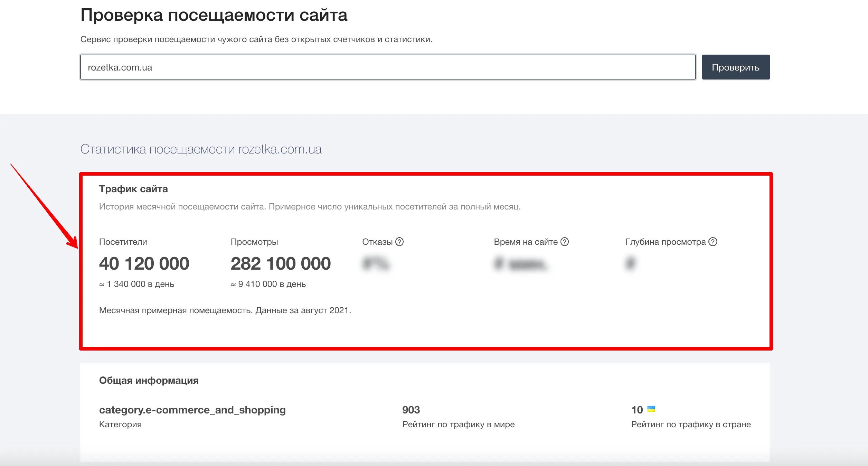Screen dimensions: 868x466
Task: Click the Глубина просмотра help icon
Action: (713, 242)
